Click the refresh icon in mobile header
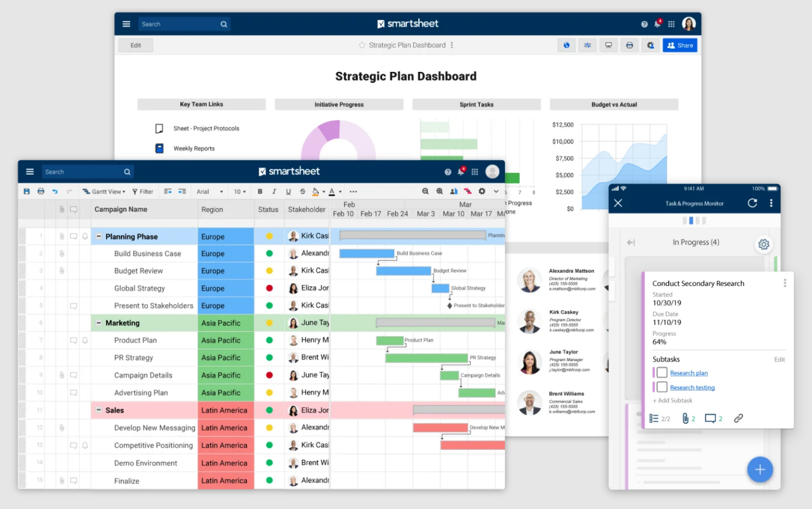This screenshot has height=509, width=812. click(752, 203)
